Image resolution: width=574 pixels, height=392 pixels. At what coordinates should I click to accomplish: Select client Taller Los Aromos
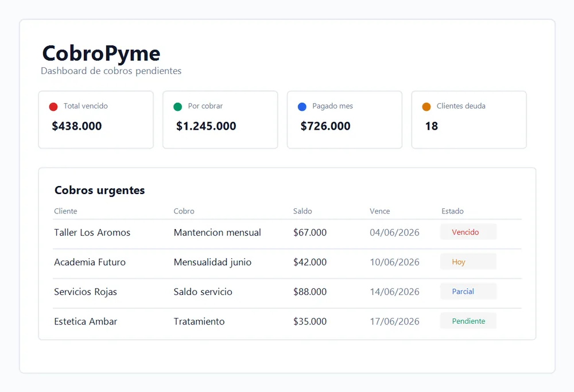(x=92, y=232)
